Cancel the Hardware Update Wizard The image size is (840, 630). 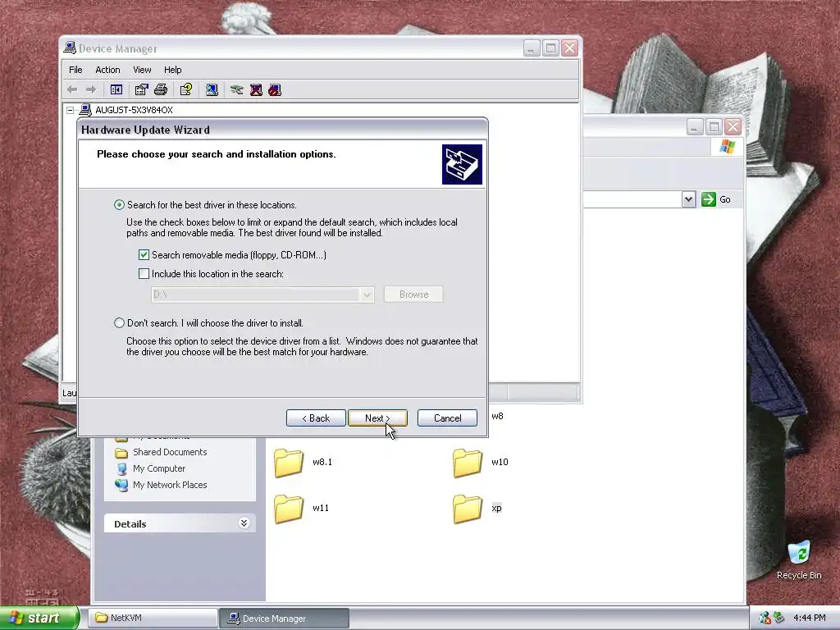pos(447,418)
